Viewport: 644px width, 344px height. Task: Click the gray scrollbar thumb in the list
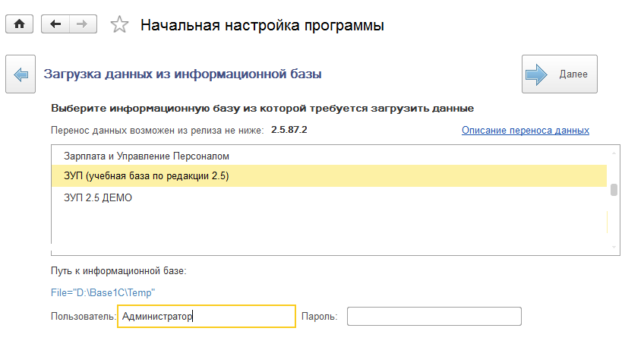[614, 190]
